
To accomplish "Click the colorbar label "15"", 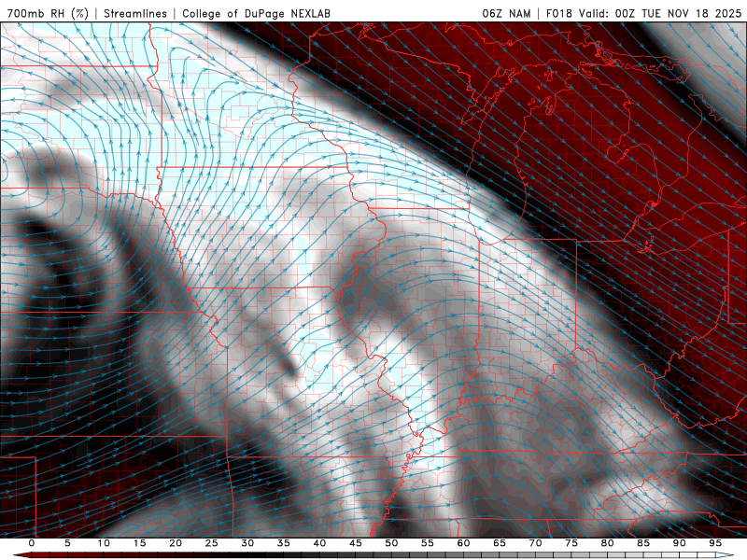I will point(139,543).
